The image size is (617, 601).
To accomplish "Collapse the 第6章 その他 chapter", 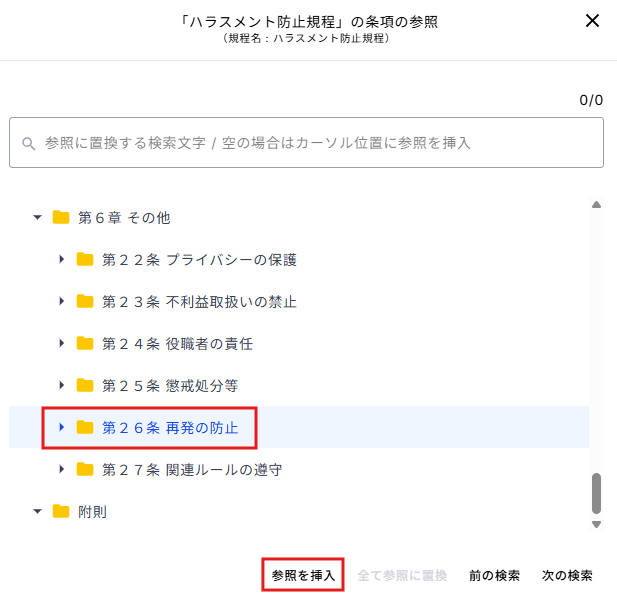I will 37,217.
